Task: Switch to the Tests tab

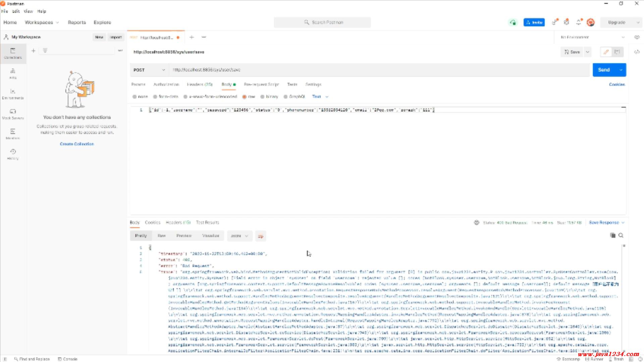Action: tap(292, 84)
